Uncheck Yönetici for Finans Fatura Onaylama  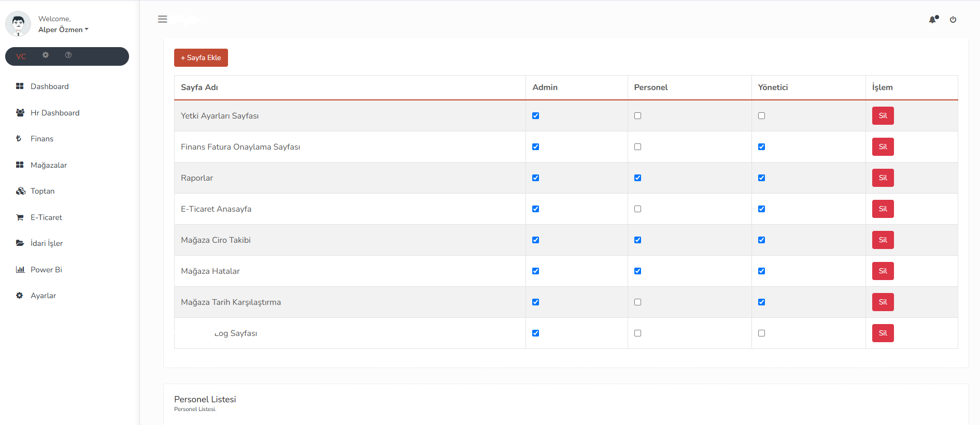coord(761,147)
